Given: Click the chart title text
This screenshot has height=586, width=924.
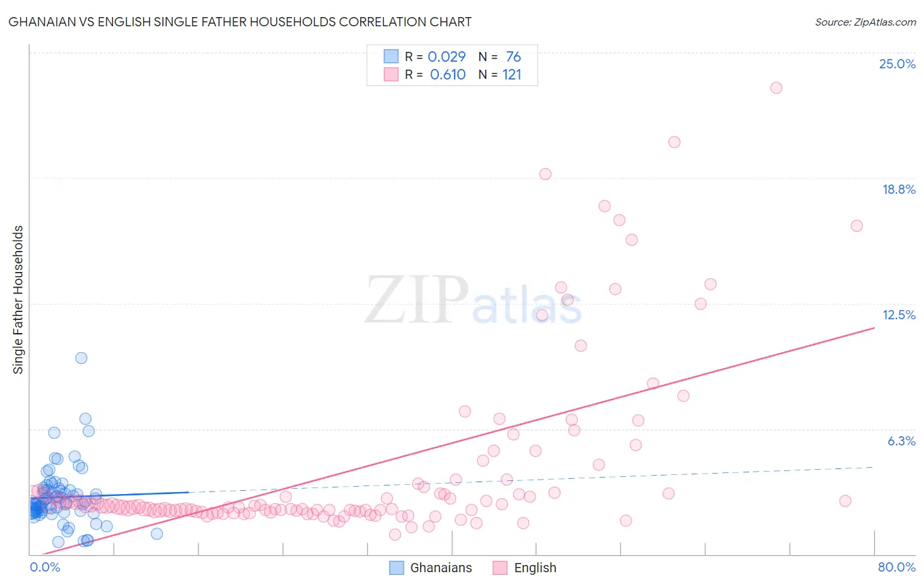Looking at the screenshot, I should pyautogui.click(x=240, y=22).
